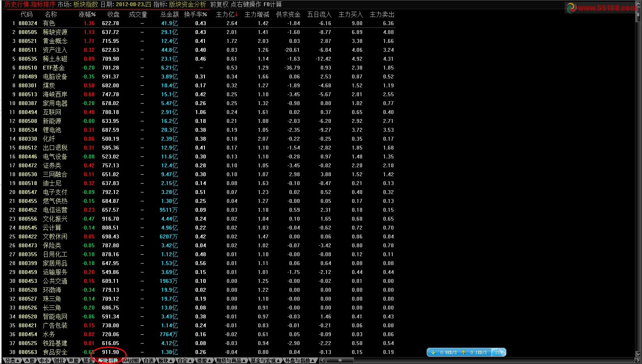Switch to the 中小 tab

[x=44, y=361]
